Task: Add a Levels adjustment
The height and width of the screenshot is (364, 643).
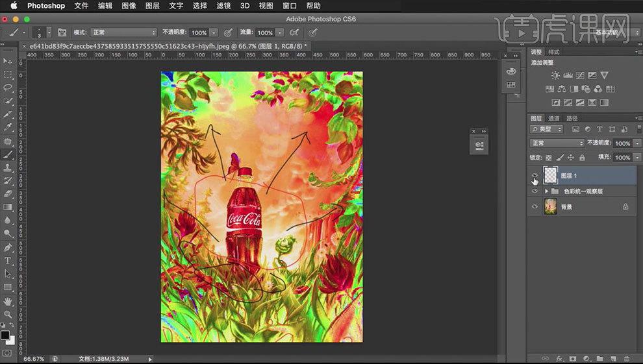Action: [568, 75]
